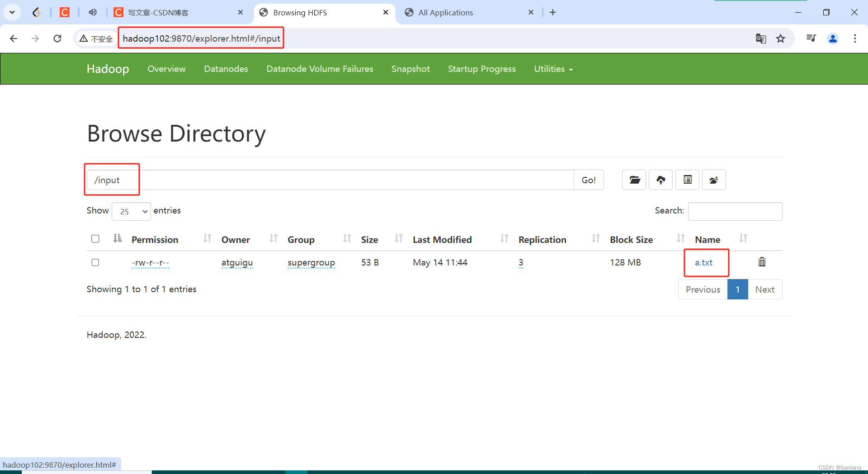Delete a.txt with the trash icon
This screenshot has width=868, height=474.
762,262
